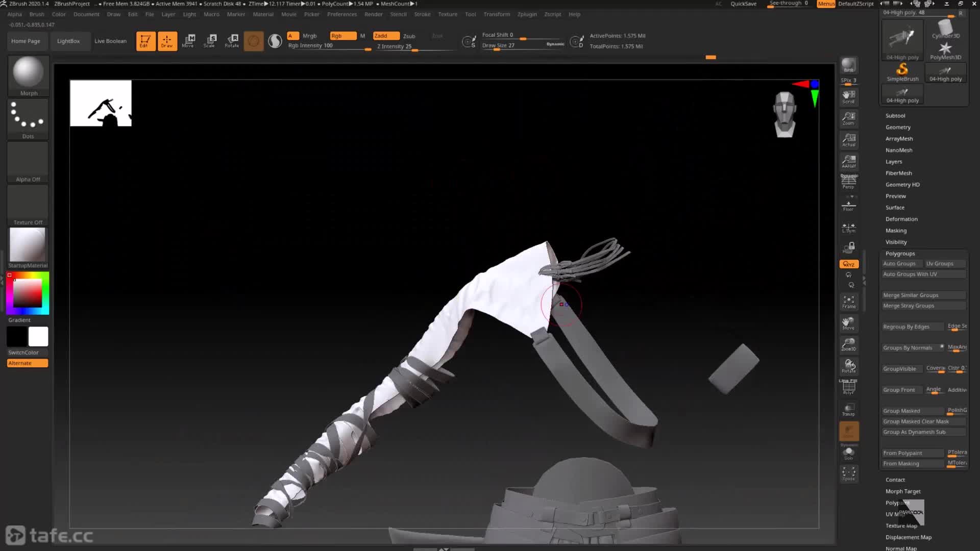This screenshot has height=551, width=980.
Task: Open the Dots stroke selector
Action: pyautogui.click(x=28, y=119)
